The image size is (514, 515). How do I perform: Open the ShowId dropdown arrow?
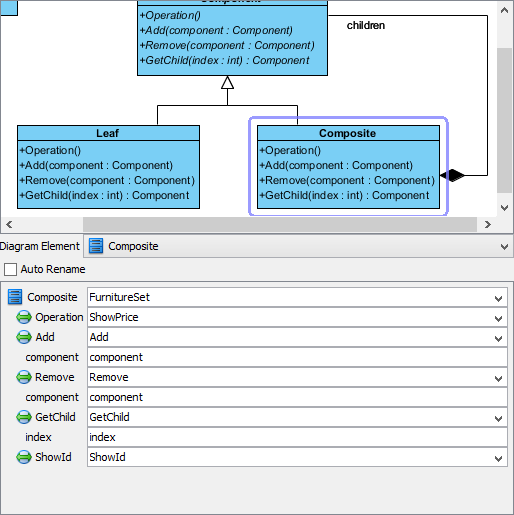pyautogui.click(x=498, y=458)
